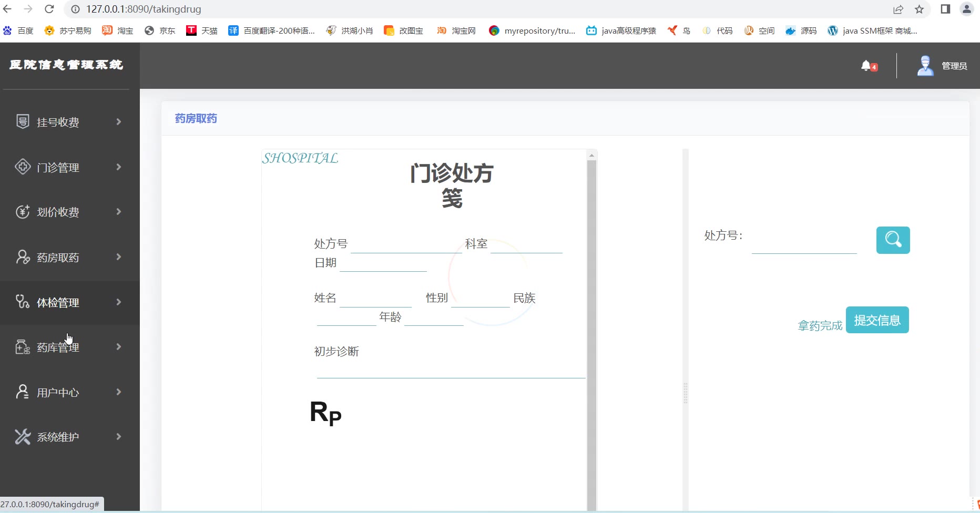Click the browser address bar
980x513 pixels.
[x=473, y=9]
